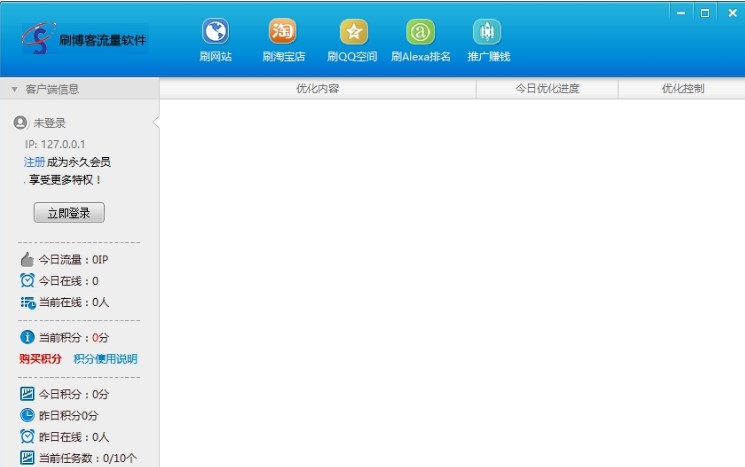Click the 今日流量：0IP text
This screenshot has width=745, height=467.
[73, 259]
